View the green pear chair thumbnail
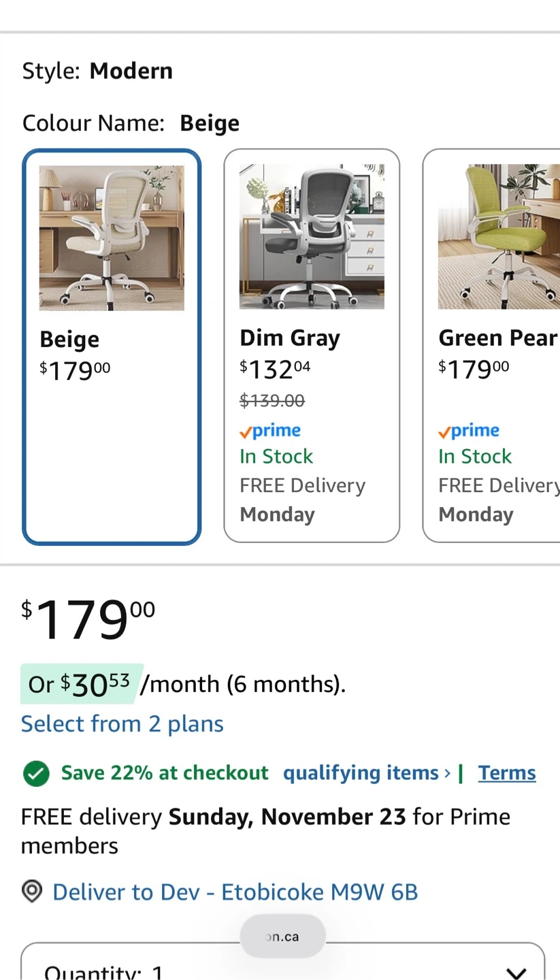560x980 pixels. (x=498, y=237)
